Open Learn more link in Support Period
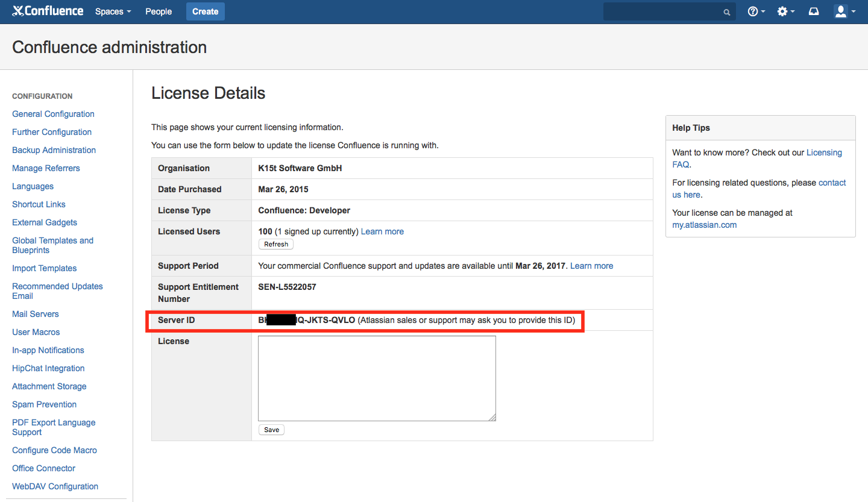 click(591, 266)
